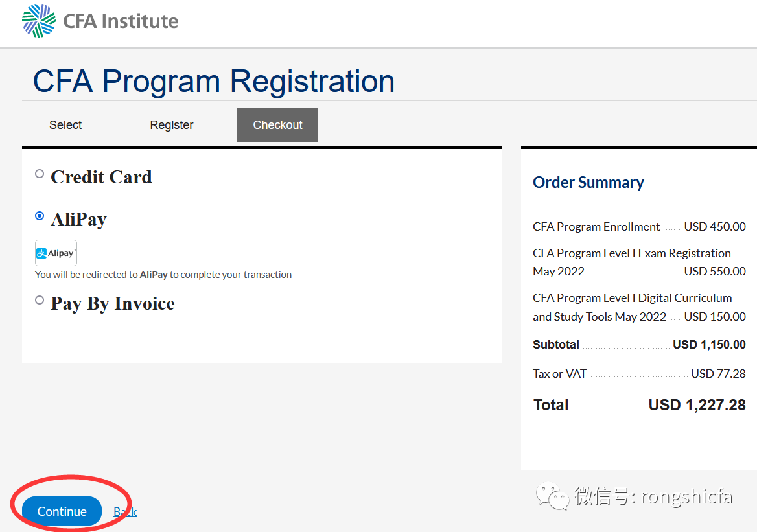Screen dimensions: 757x532
Task: Click the Total USD 1,227.28 amount
Action: pos(697,404)
